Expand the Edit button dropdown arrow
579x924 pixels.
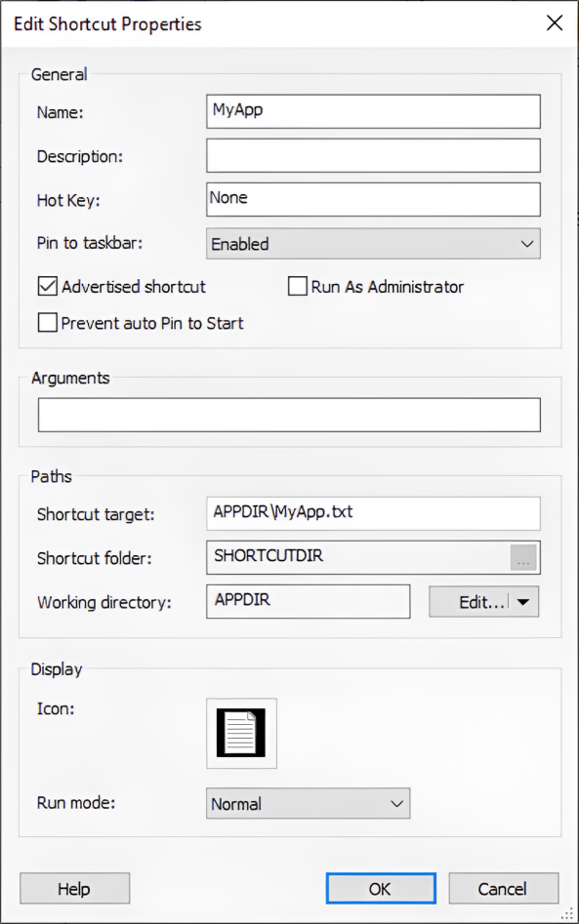(523, 602)
